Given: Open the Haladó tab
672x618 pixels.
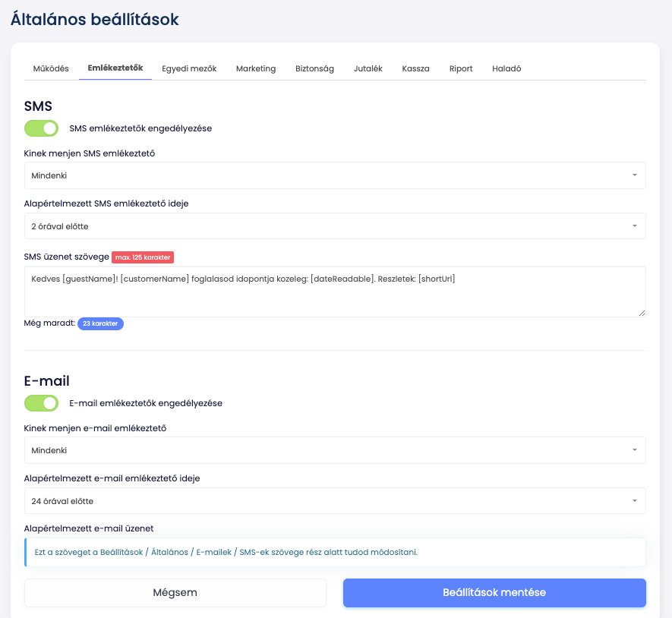Looking at the screenshot, I should point(506,68).
